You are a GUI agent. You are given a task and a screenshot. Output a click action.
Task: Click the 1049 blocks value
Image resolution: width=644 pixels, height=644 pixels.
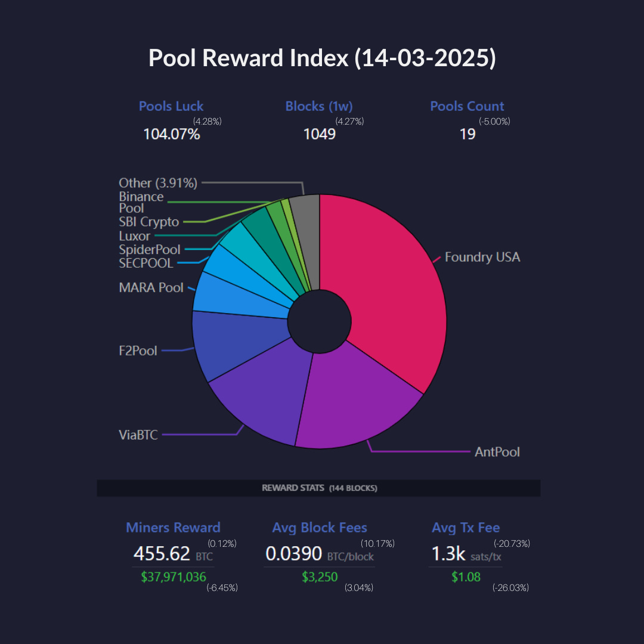click(x=319, y=134)
